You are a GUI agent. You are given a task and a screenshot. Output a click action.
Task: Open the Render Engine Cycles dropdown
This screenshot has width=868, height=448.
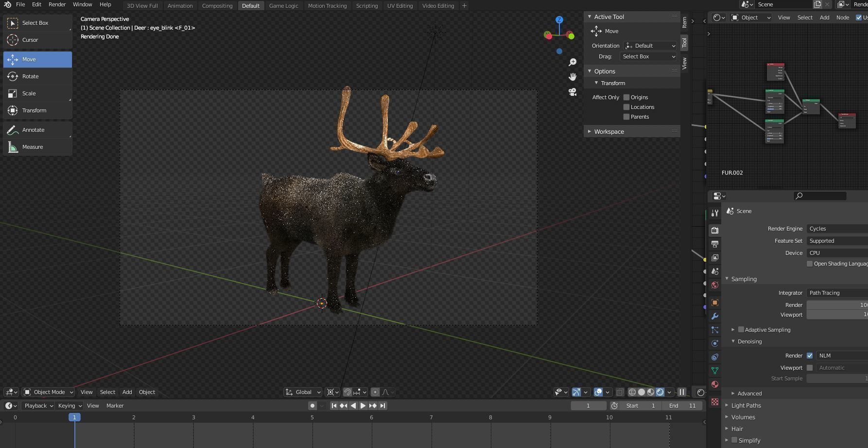point(837,229)
